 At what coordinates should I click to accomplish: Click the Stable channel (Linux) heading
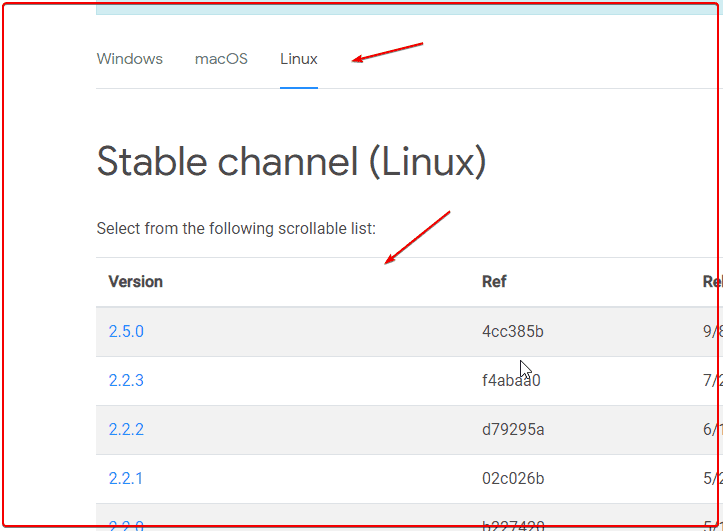(291, 162)
